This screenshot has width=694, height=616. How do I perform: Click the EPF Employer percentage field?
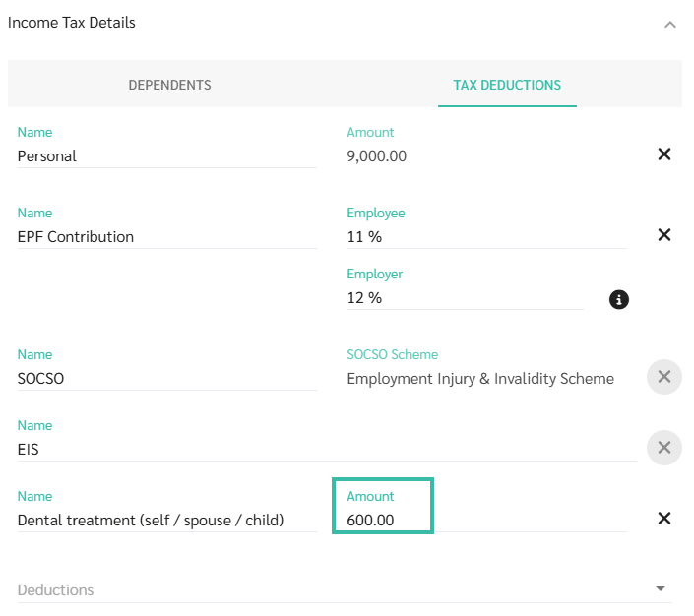[465, 297]
